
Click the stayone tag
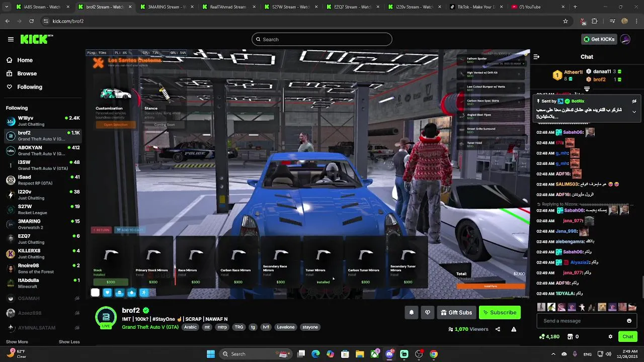coord(310,327)
